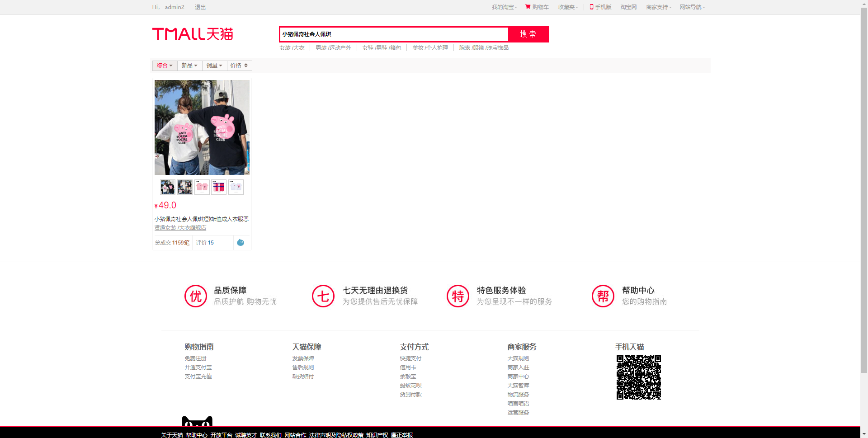The width and height of the screenshot is (868, 438).
Task: Select first product variant thumbnail
Action: 168,187
